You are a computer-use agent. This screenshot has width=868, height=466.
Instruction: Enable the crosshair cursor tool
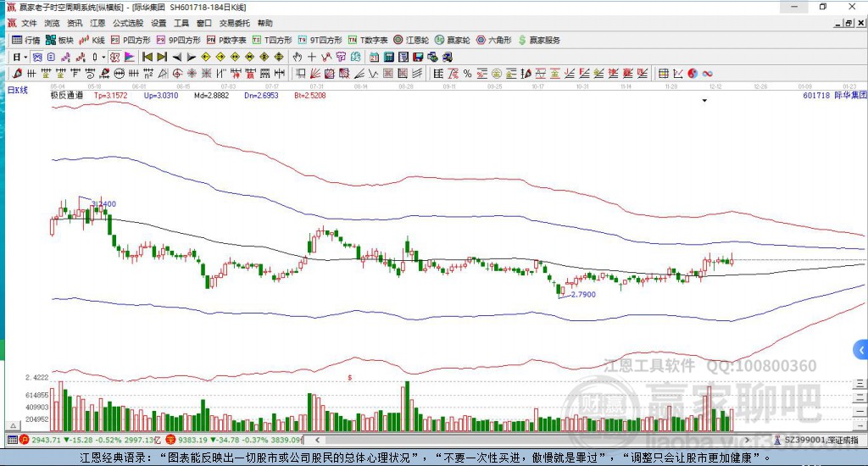pyautogui.click(x=312, y=57)
